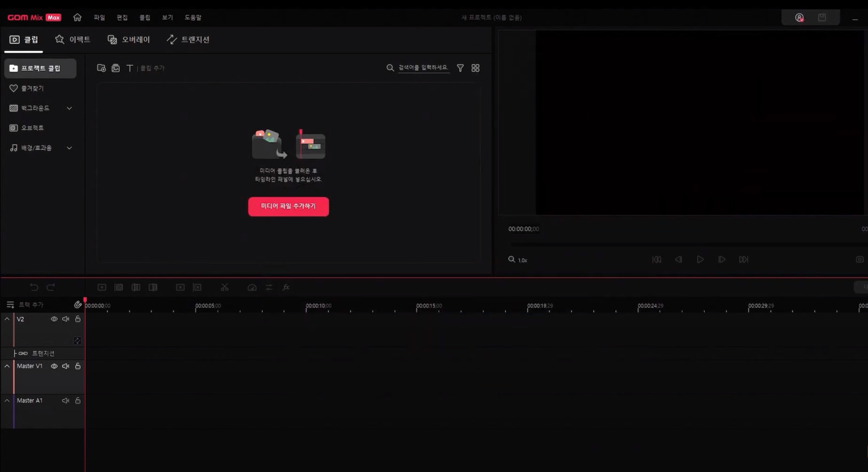The image size is (868, 472).
Task: Lock the Master V1 track
Action: coord(78,366)
